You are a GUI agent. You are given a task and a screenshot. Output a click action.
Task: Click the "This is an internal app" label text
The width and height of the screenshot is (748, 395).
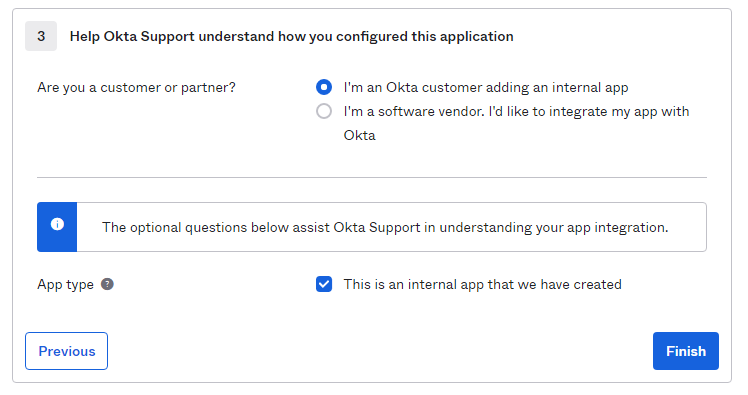pos(482,284)
